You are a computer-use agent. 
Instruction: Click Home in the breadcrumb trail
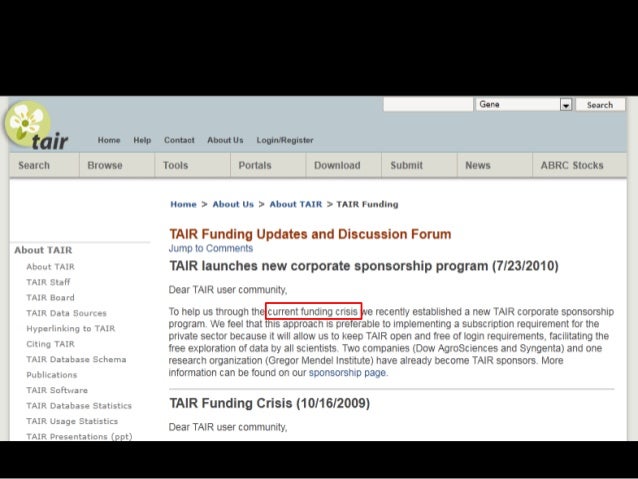(x=183, y=204)
